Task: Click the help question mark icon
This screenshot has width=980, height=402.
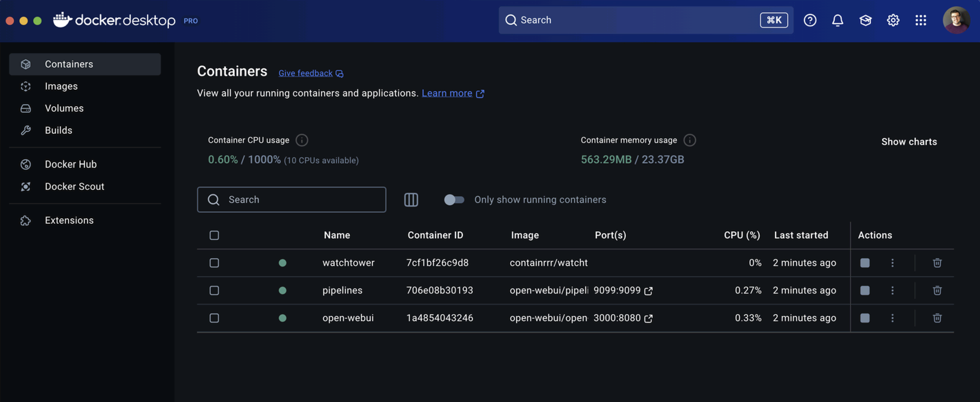Action: click(810, 20)
